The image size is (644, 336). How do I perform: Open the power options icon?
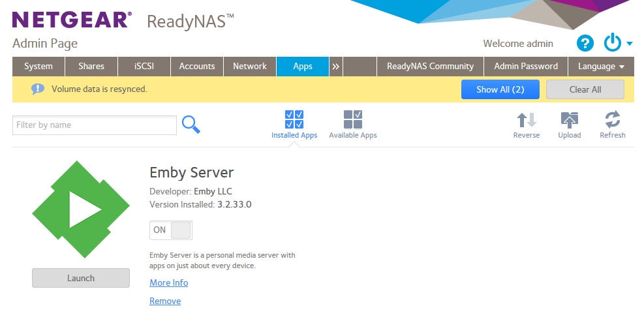tap(613, 42)
